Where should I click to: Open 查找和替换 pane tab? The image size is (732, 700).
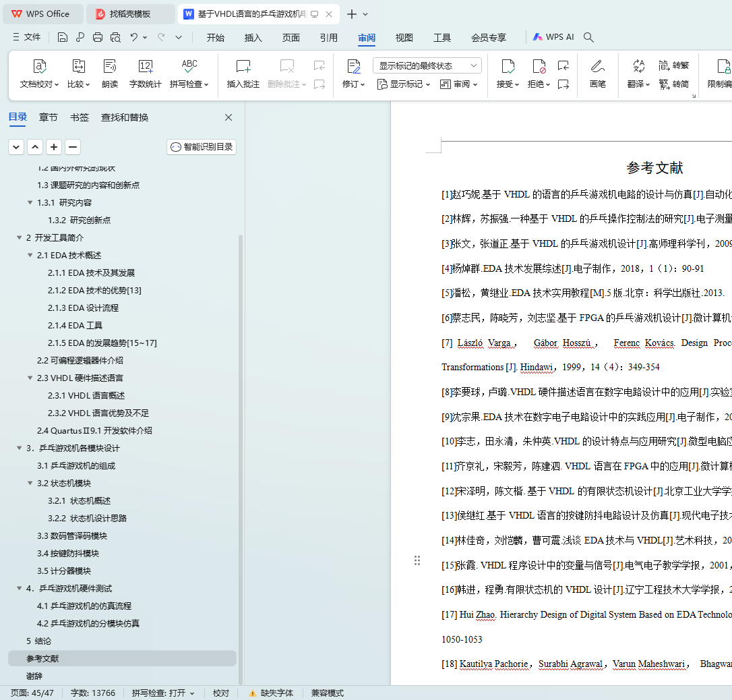coord(125,117)
